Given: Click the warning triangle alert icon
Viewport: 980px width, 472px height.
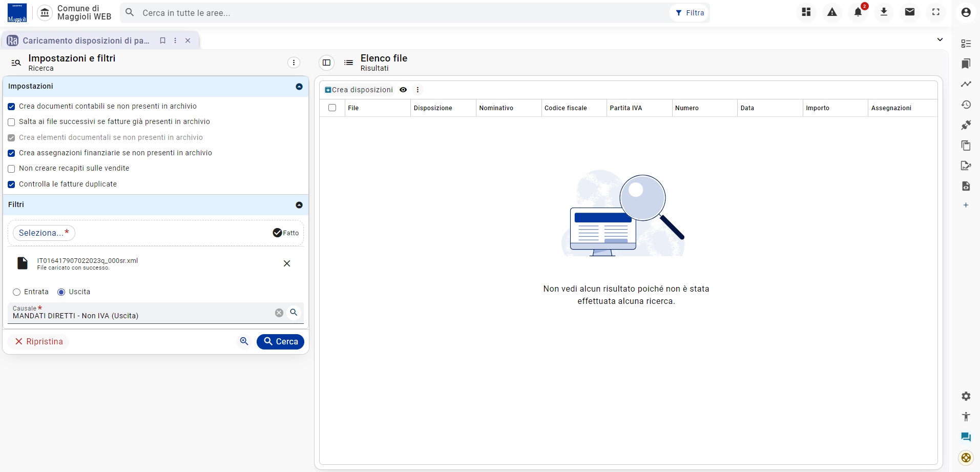Looking at the screenshot, I should click(x=832, y=12).
